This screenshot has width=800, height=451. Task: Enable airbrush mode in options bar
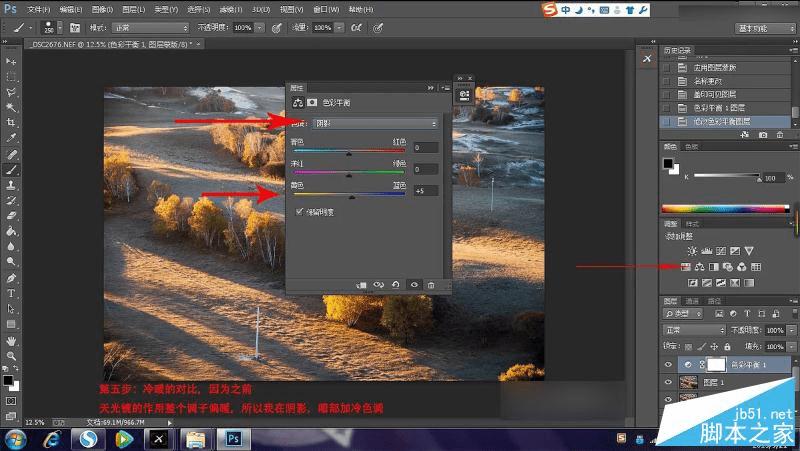click(356, 28)
